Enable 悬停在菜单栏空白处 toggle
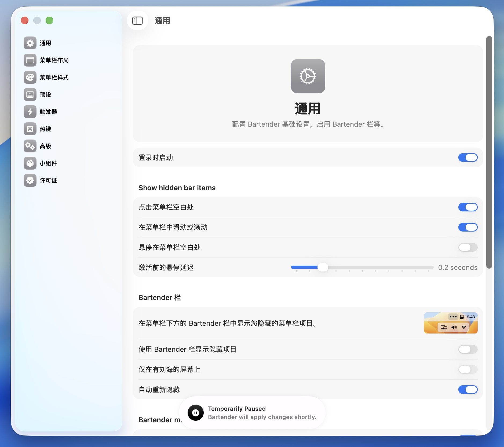Image resolution: width=504 pixels, height=447 pixels. [x=468, y=247]
